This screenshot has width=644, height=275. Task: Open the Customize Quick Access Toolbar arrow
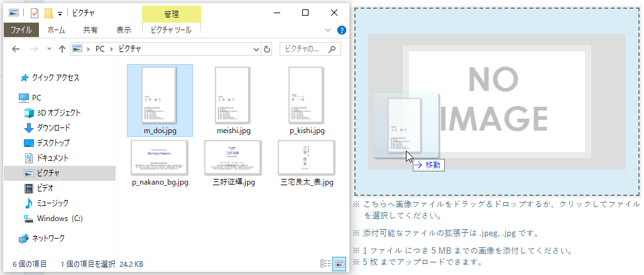60,14
